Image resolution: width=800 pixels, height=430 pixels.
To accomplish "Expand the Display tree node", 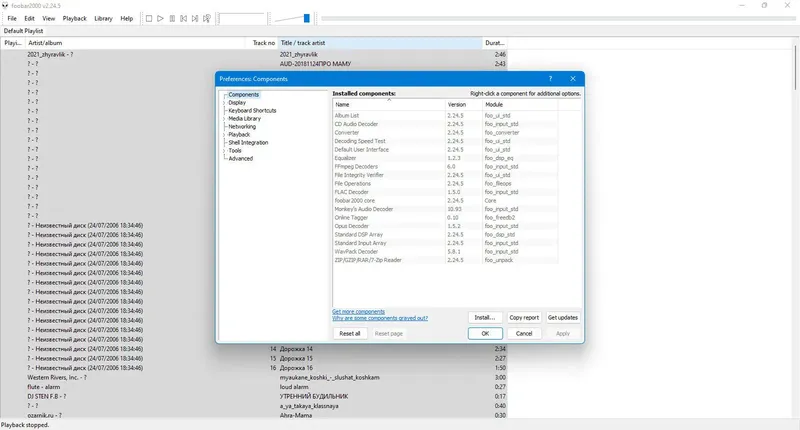I will coord(224,103).
